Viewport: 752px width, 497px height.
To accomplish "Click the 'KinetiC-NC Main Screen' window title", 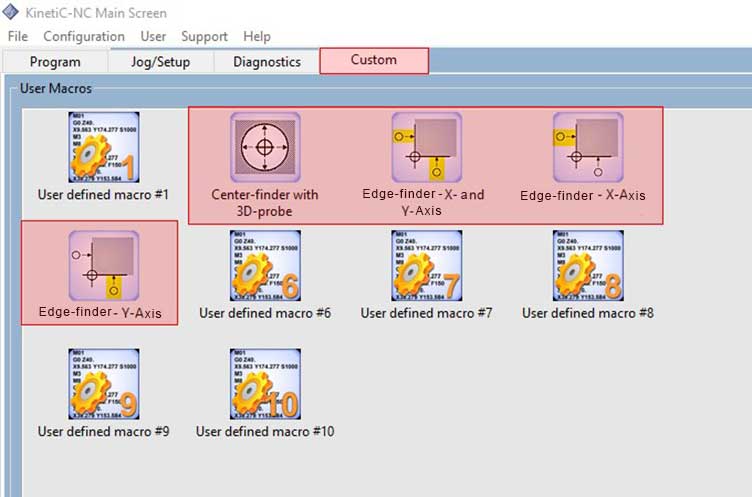I will click(x=96, y=13).
